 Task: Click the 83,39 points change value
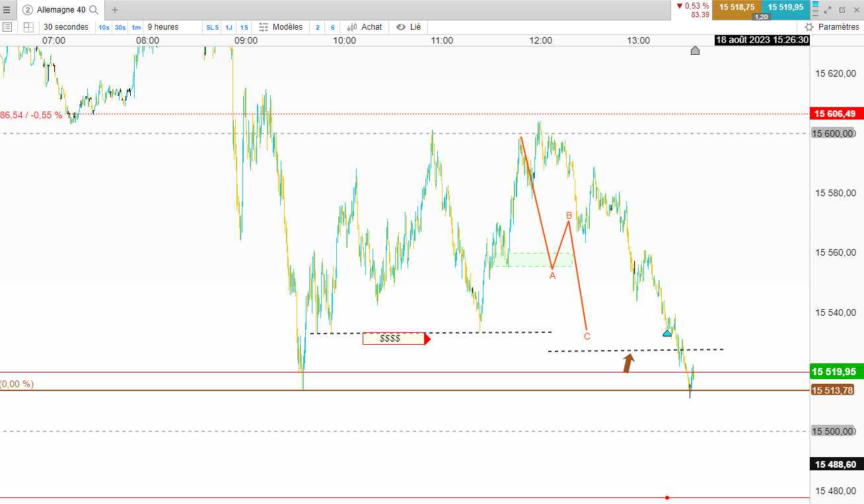pos(700,15)
